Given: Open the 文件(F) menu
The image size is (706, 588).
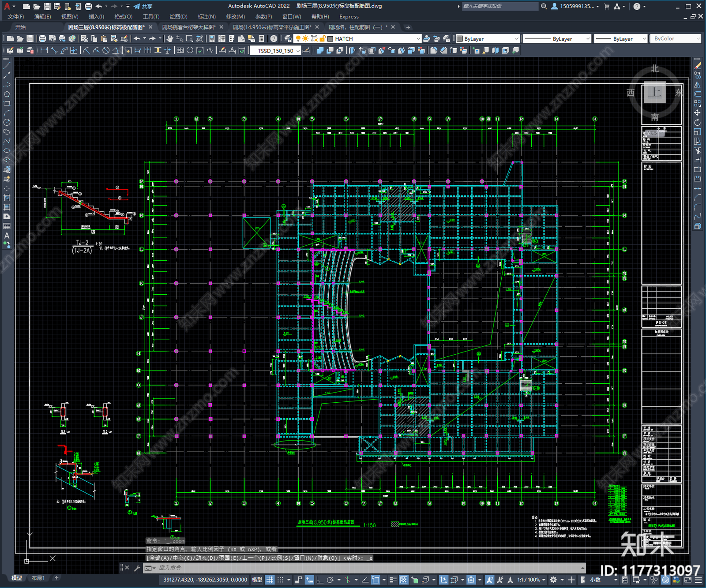Looking at the screenshot, I should coord(16,17).
